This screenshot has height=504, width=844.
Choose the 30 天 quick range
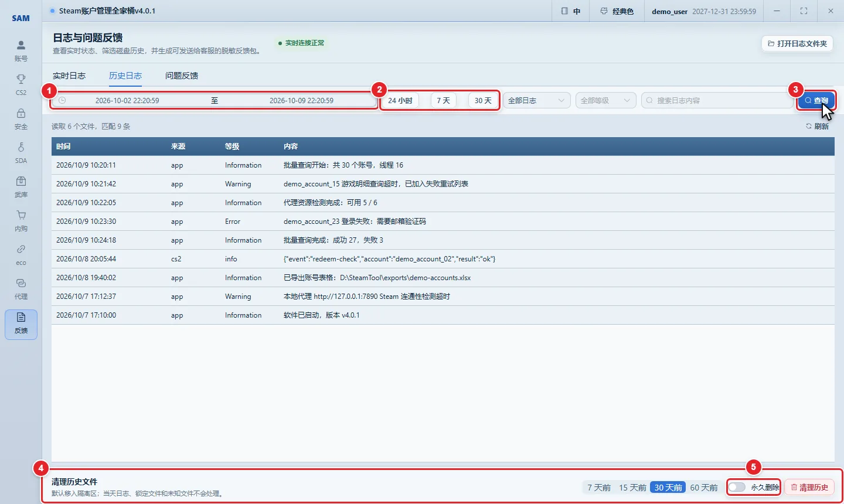click(483, 100)
